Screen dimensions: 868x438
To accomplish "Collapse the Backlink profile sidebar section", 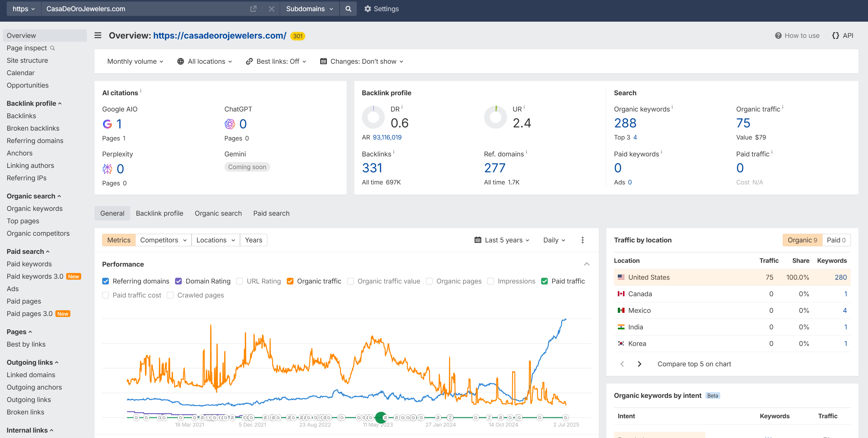I will point(34,104).
